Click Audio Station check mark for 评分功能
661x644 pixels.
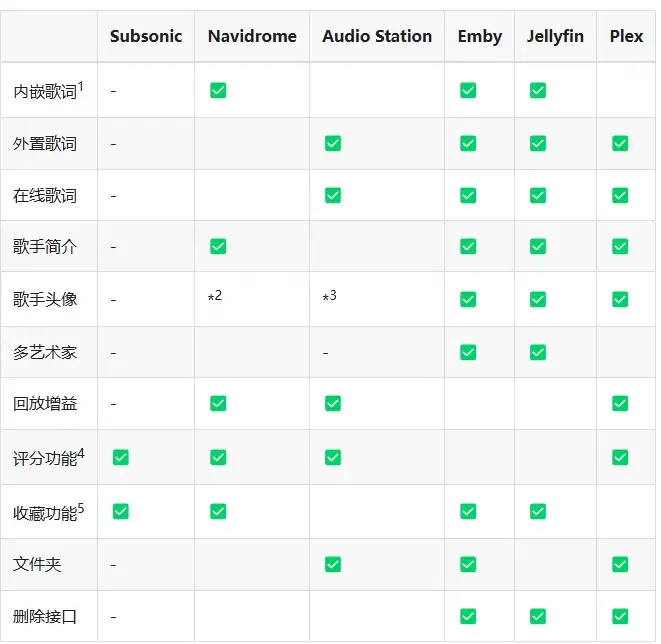pos(333,457)
